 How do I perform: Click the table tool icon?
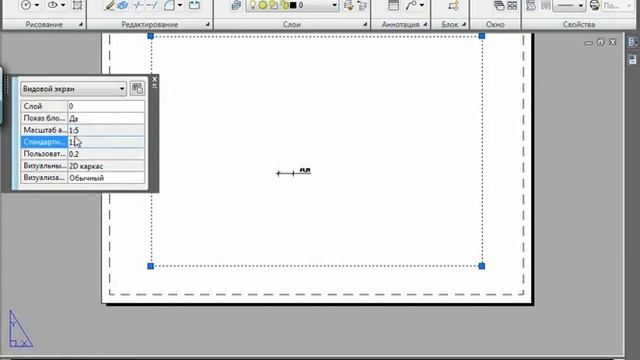point(393,5)
